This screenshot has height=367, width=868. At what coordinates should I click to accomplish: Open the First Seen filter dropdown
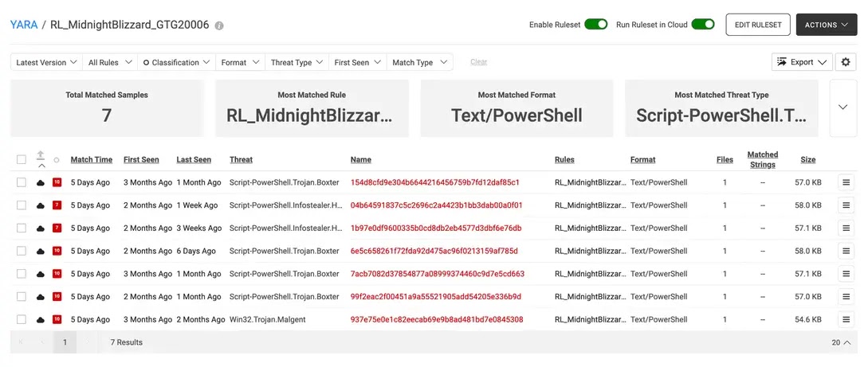358,62
